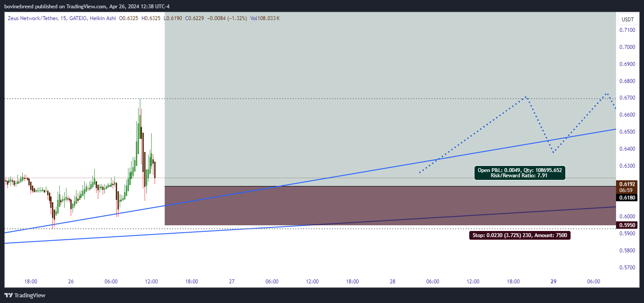This screenshot has height=303, width=644.
Task: Click the date label 28 on time axis
Action: (392, 282)
